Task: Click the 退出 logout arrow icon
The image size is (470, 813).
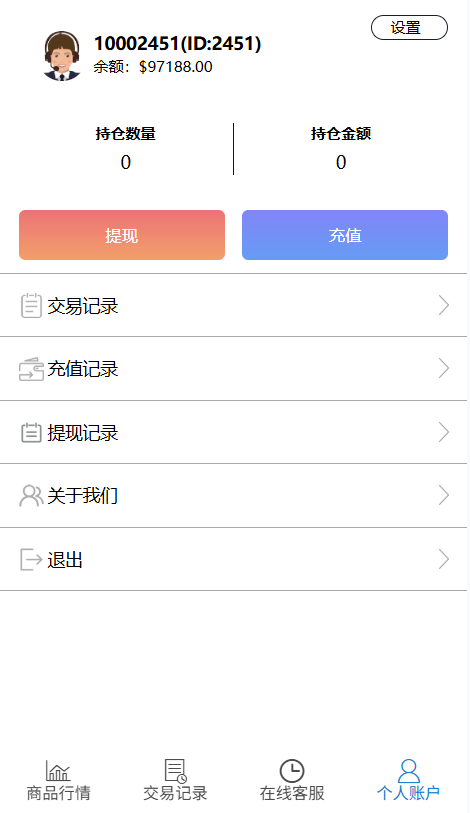Action: 31,559
